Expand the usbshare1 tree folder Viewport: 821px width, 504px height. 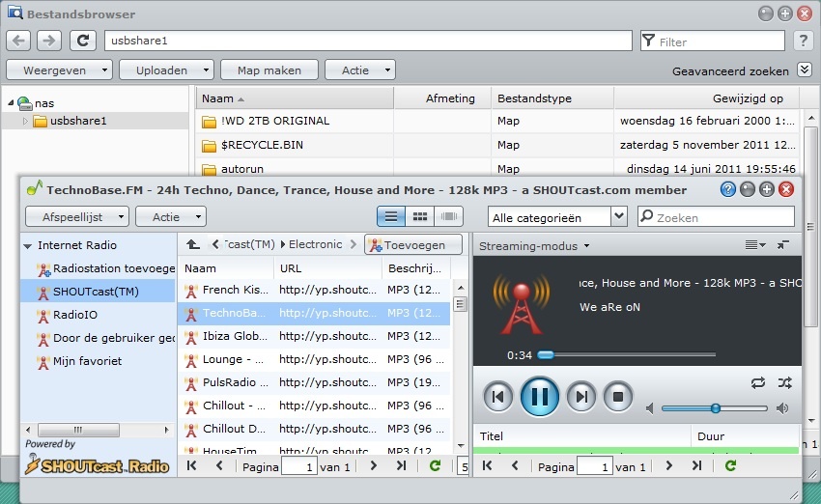[x=24, y=121]
